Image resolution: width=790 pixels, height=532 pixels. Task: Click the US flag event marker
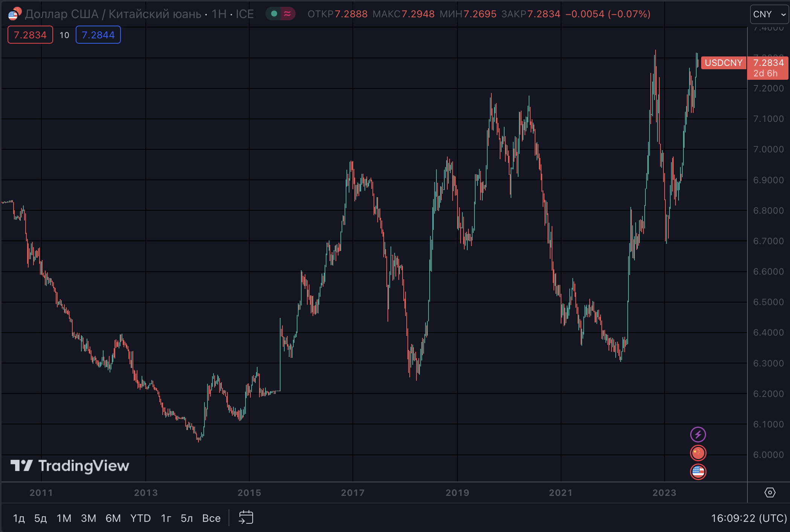pos(698,472)
